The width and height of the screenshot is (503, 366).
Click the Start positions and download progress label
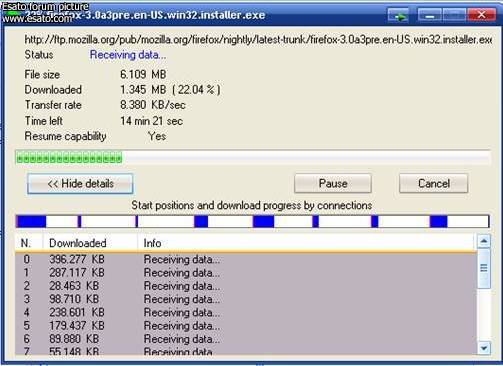tap(252, 205)
